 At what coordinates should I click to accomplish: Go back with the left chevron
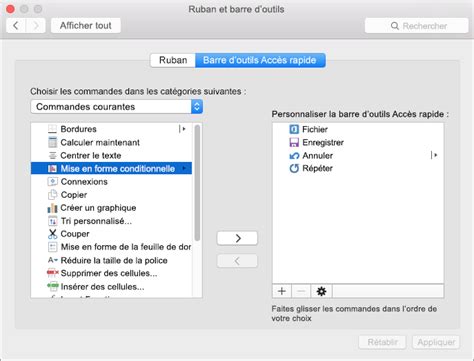pyautogui.click(x=16, y=25)
